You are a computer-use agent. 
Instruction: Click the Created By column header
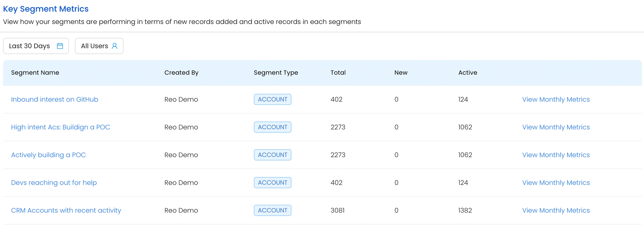pyautogui.click(x=181, y=73)
